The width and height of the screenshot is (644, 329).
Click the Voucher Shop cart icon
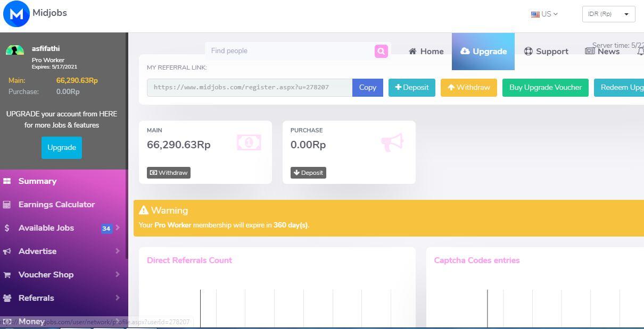point(7,275)
